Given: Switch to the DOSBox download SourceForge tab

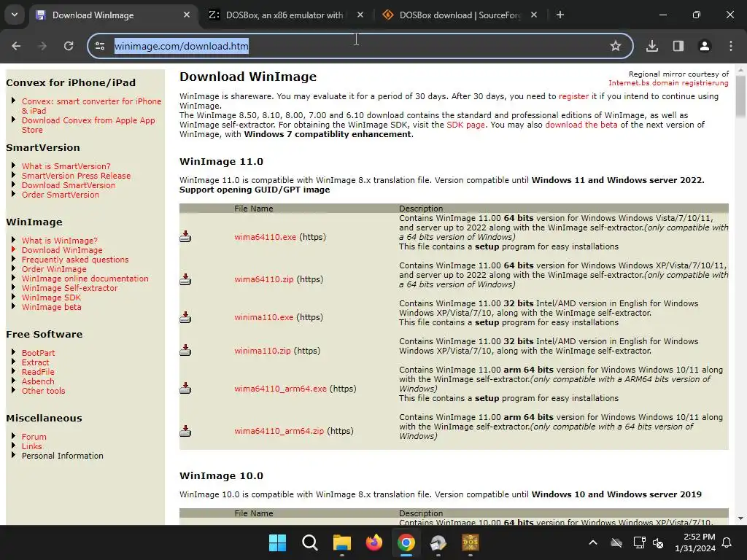Looking at the screenshot, I should pos(460,15).
